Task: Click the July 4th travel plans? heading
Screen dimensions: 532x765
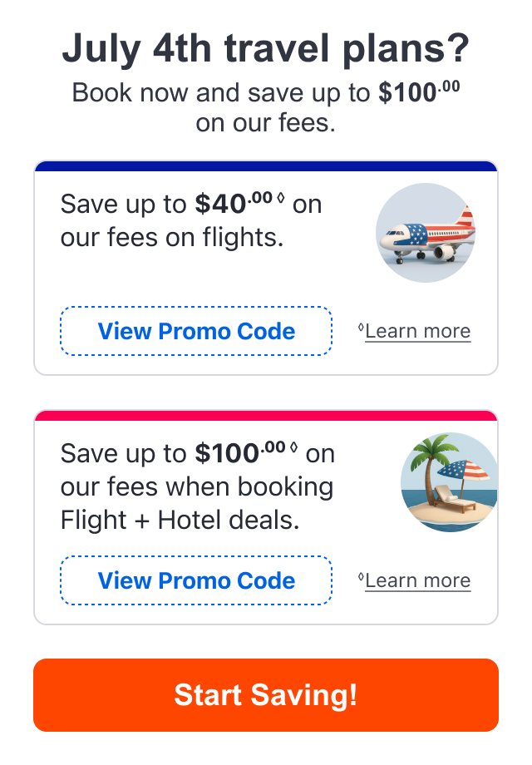Action: pyautogui.click(x=266, y=49)
